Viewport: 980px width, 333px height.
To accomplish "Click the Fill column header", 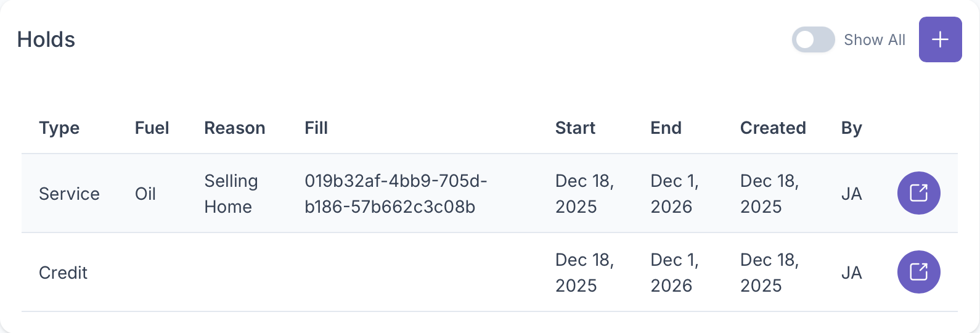I will click(x=316, y=128).
